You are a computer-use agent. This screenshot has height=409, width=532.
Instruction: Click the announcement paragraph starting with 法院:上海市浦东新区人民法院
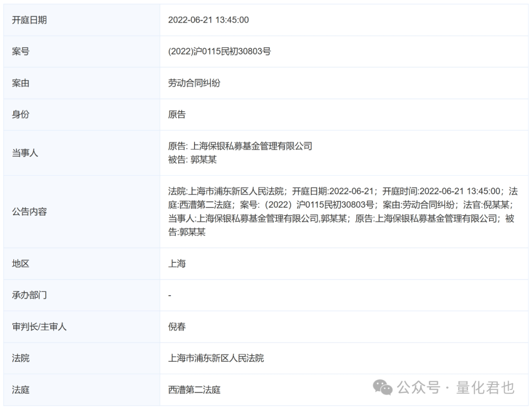click(343, 212)
